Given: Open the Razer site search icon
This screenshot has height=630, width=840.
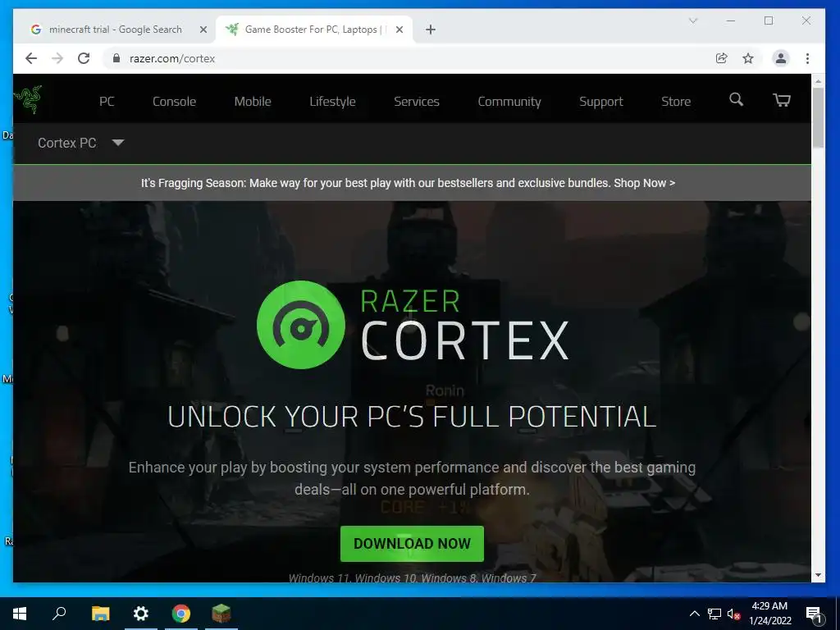Looking at the screenshot, I should [x=736, y=99].
